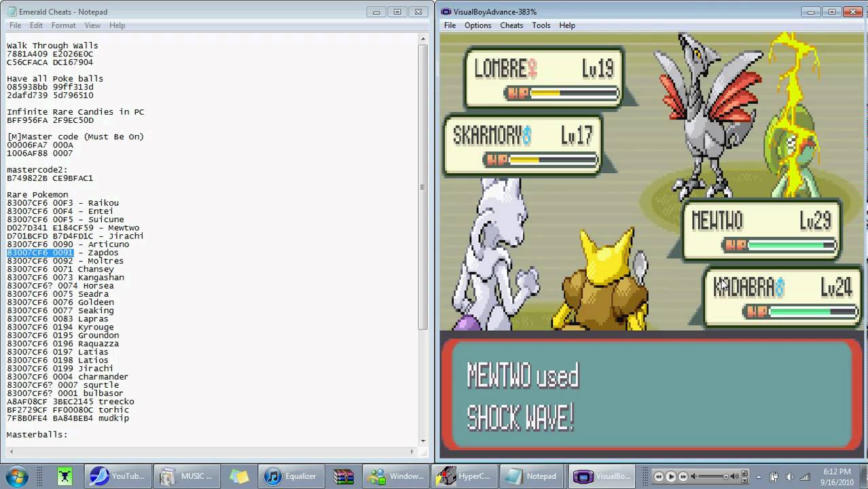Click the 'Infinite Rare Candies in PC' line

coord(75,112)
